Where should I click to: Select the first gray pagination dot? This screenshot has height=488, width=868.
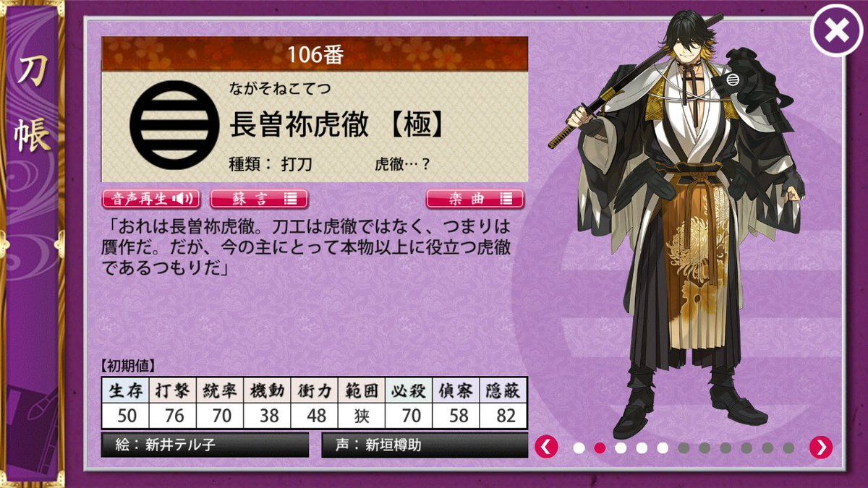[x=684, y=448]
